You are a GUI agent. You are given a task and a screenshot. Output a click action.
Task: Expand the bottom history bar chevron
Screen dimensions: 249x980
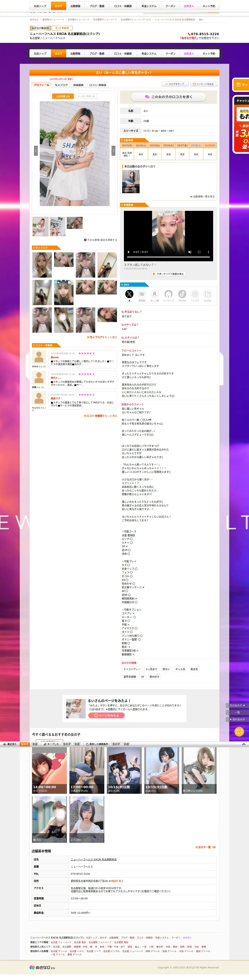(244, 744)
